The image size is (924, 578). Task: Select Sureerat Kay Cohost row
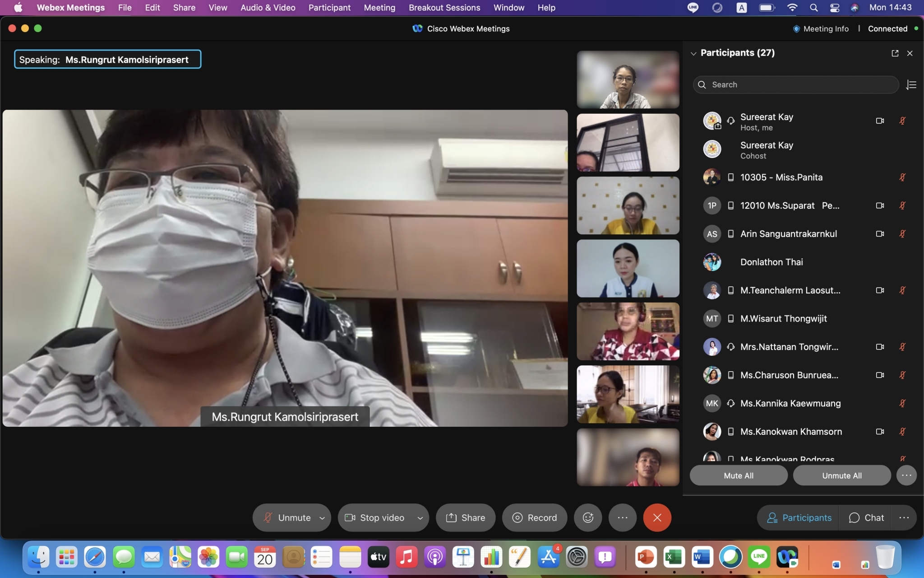pos(803,150)
